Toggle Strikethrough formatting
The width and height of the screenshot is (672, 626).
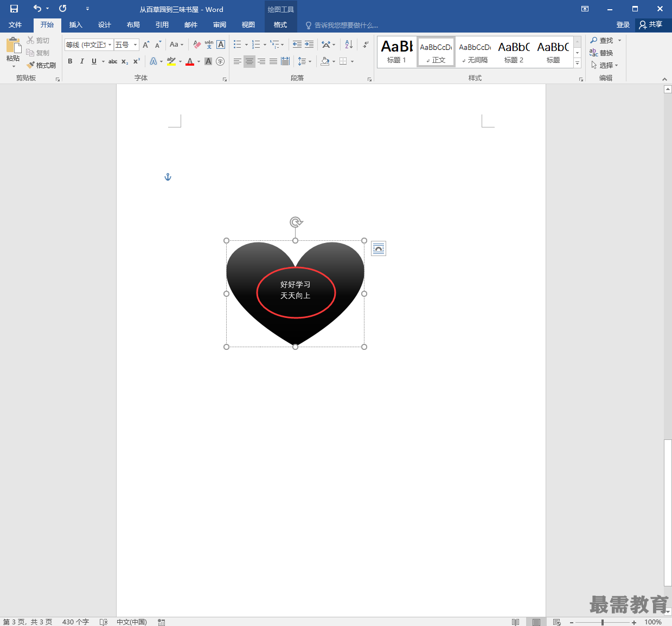(112, 61)
